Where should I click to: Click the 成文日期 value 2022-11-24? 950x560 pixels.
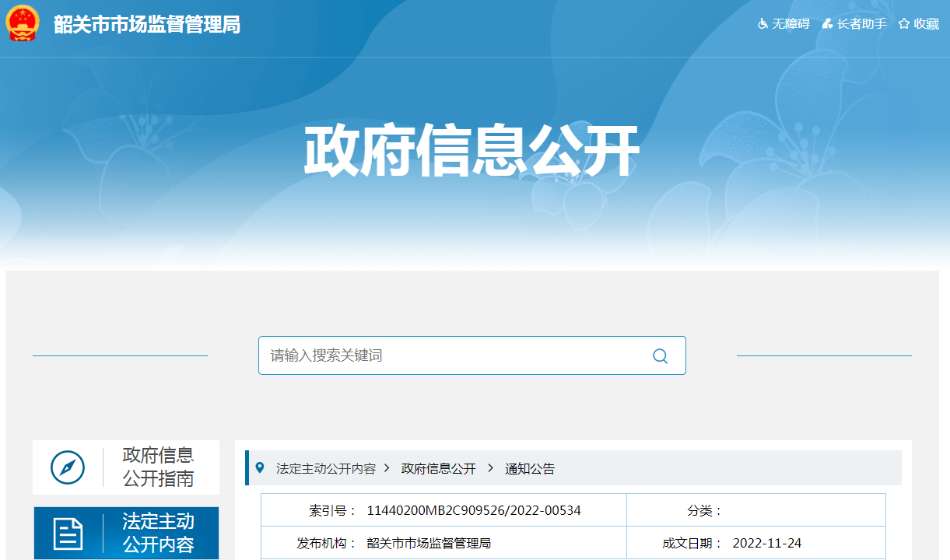(x=766, y=543)
